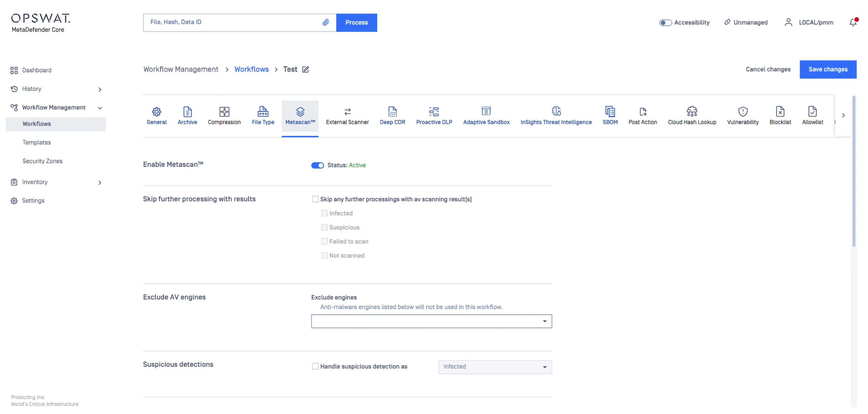This screenshot has width=868, height=414.
Task: Open Templates in sidebar
Action: [37, 142]
